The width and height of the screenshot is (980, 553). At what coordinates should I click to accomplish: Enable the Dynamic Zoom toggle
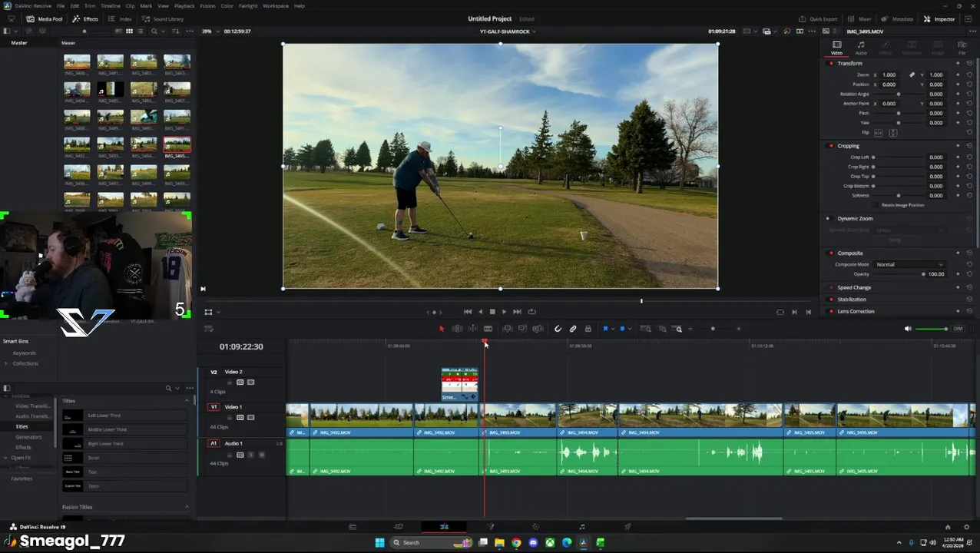[828, 219]
